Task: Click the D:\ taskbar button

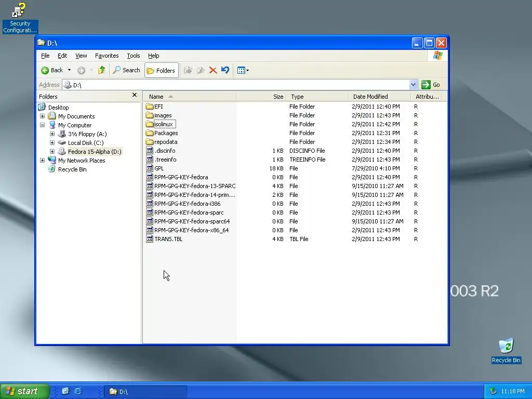Action: (x=145, y=392)
